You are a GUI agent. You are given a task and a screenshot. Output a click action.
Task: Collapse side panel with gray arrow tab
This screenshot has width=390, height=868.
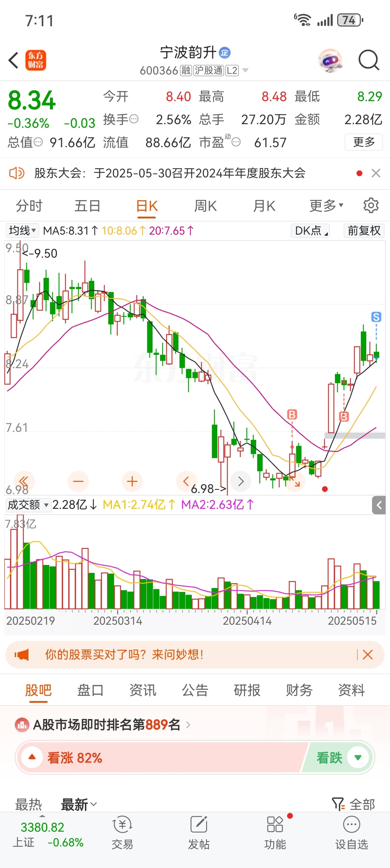click(x=379, y=505)
